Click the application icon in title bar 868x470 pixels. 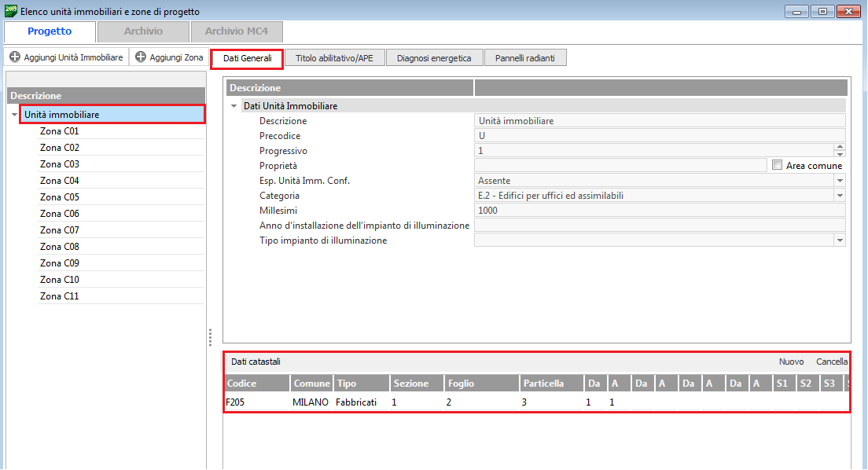click(10, 11)
